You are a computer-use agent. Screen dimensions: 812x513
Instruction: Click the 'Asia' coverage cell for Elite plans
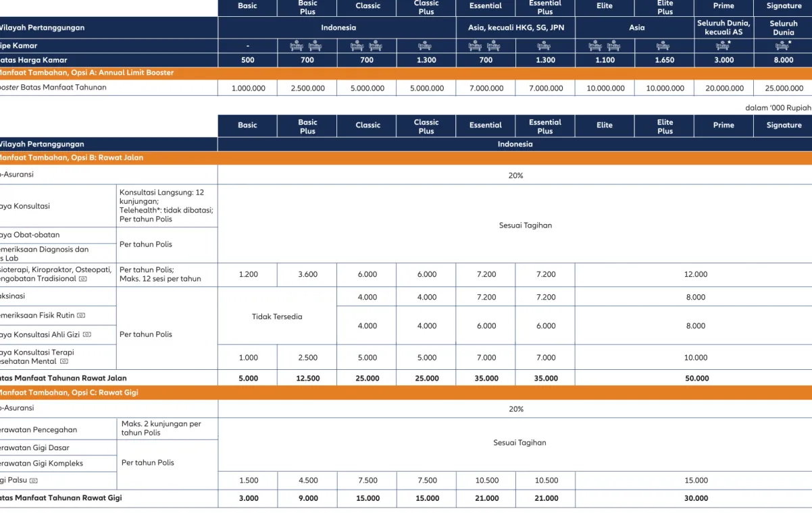click(635, 28)
